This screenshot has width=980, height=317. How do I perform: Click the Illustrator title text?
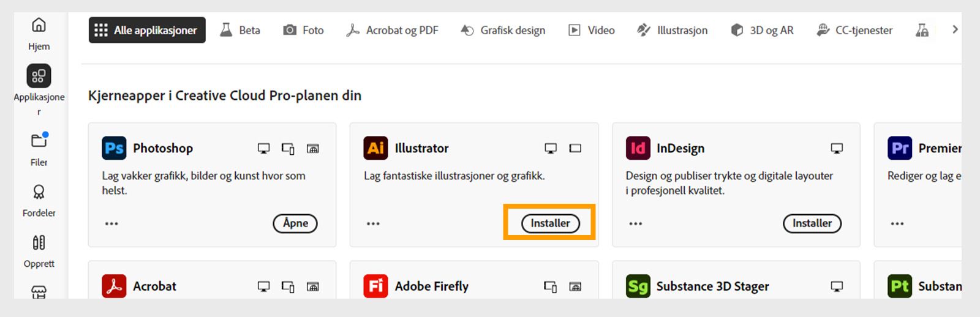[x=421, y=148]
